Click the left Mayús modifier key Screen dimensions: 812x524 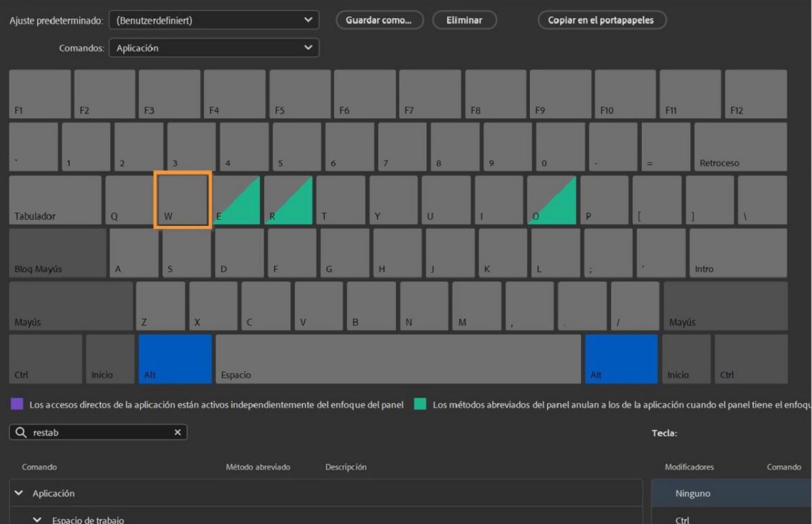(x=71, y=306)
